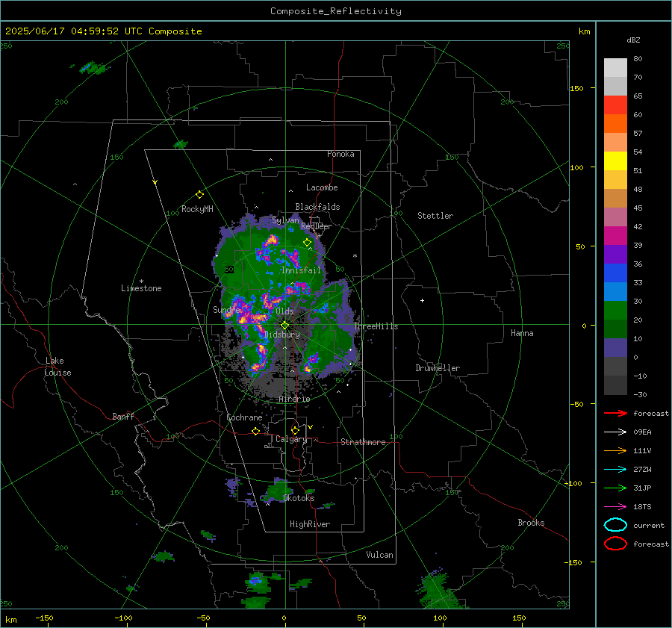672x628 pixels.
Task: Select the 30–33 dBZ light blue swatch
Action: [x=615, y=292]
